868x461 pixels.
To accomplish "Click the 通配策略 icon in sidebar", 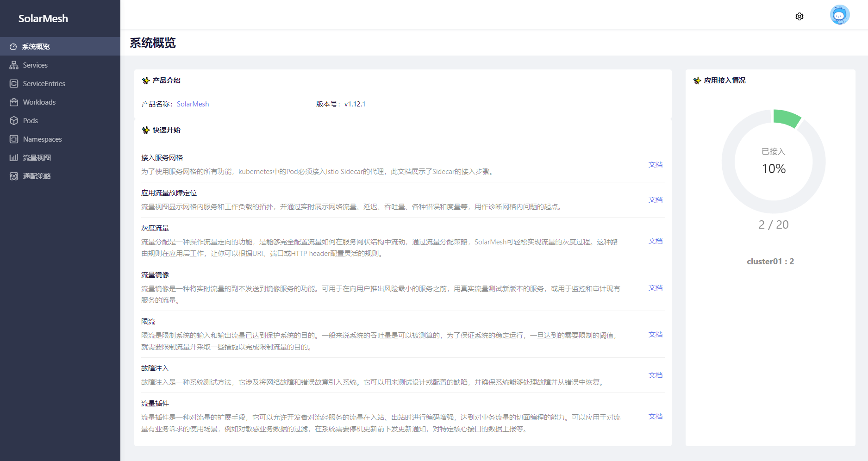I will pos(14,176).
